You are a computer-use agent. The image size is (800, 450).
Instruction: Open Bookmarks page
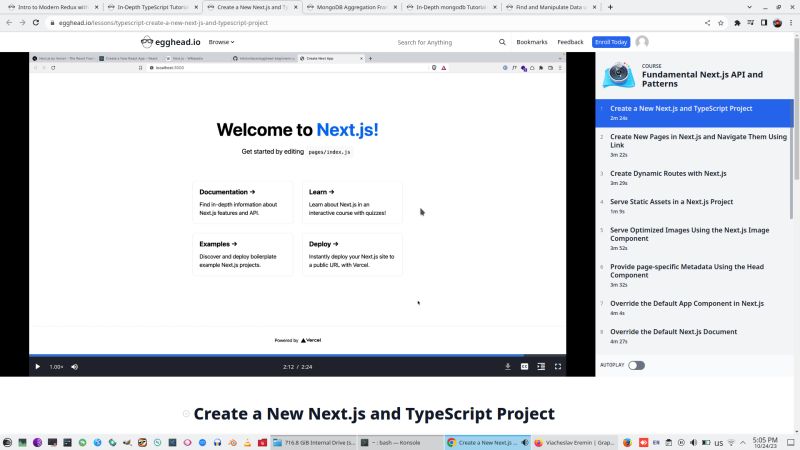(532, 42)
